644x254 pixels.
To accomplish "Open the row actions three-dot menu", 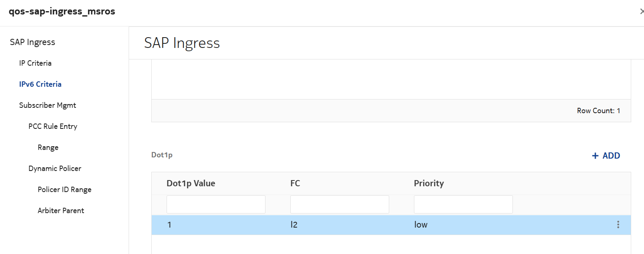I will pos(618,225).
